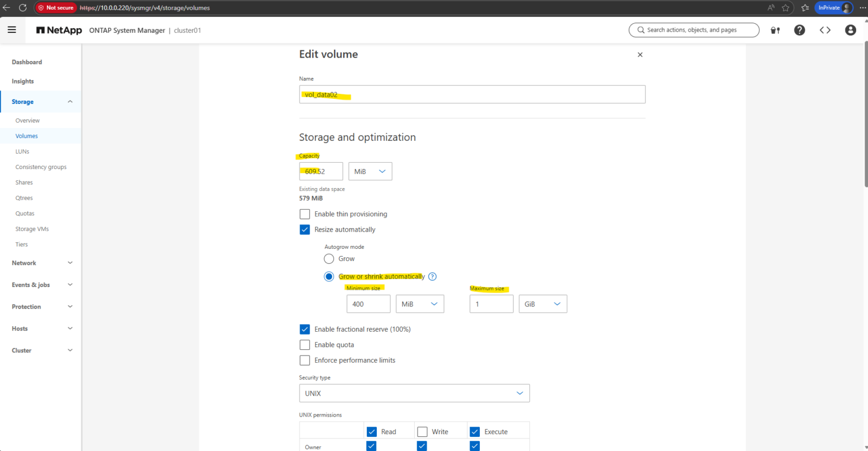The image size is (868, 451).
Task: Open the hamburger navigation menu
Action: point(12,29)
